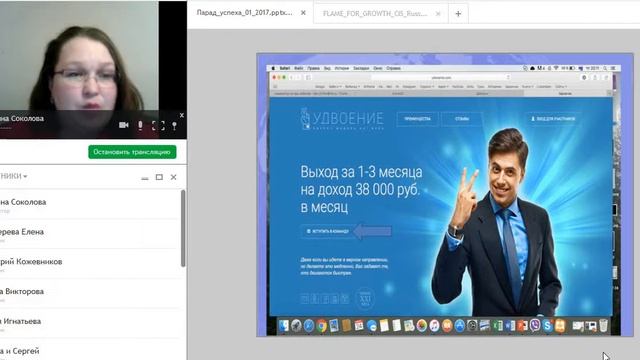Click the members login button in slide
Viewport: 640px width, 360px height.
click(x=553, y=119)
